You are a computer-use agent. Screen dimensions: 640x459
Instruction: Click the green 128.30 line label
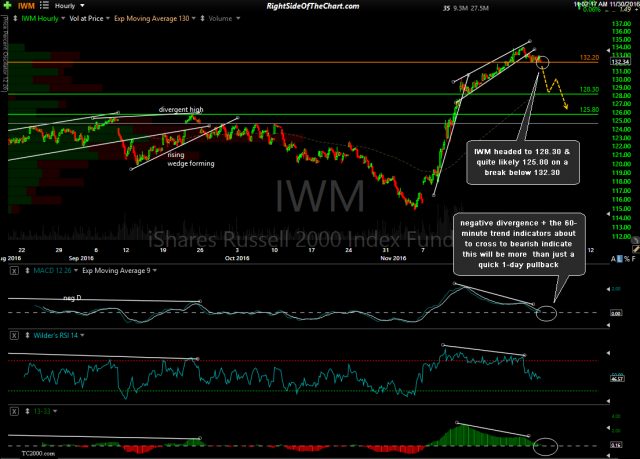point(589,89)
